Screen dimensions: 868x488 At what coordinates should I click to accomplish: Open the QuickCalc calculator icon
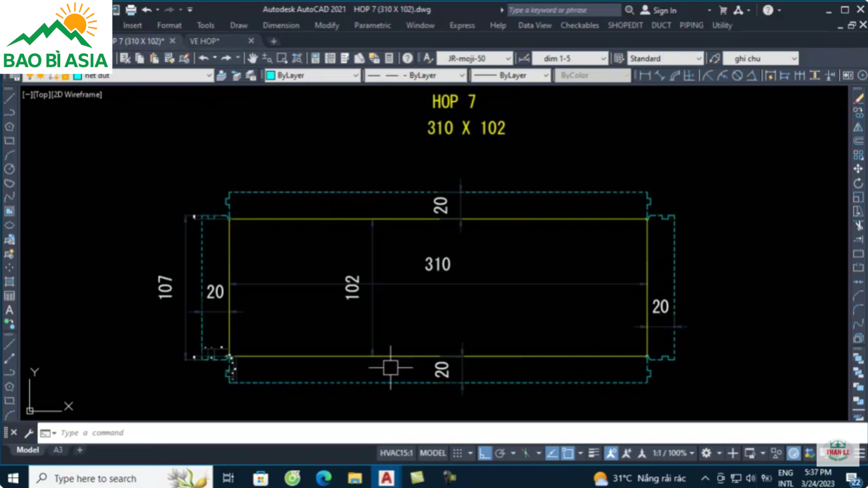(389, 58)
